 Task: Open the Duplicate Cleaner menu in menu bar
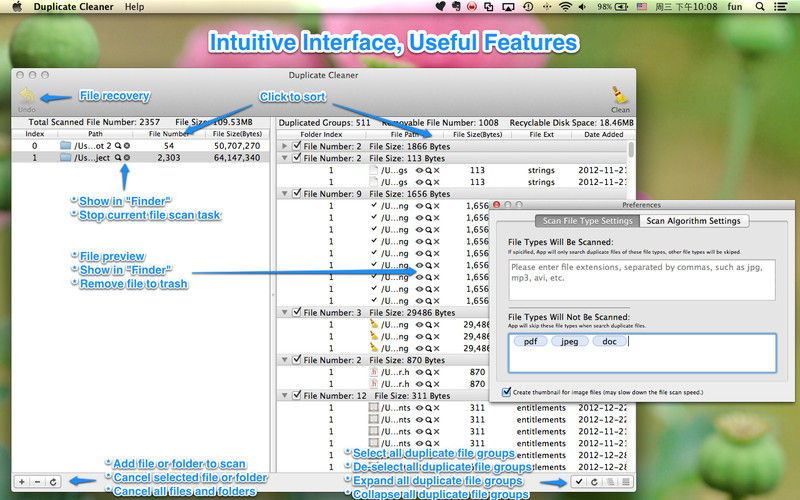pos(73,7)
